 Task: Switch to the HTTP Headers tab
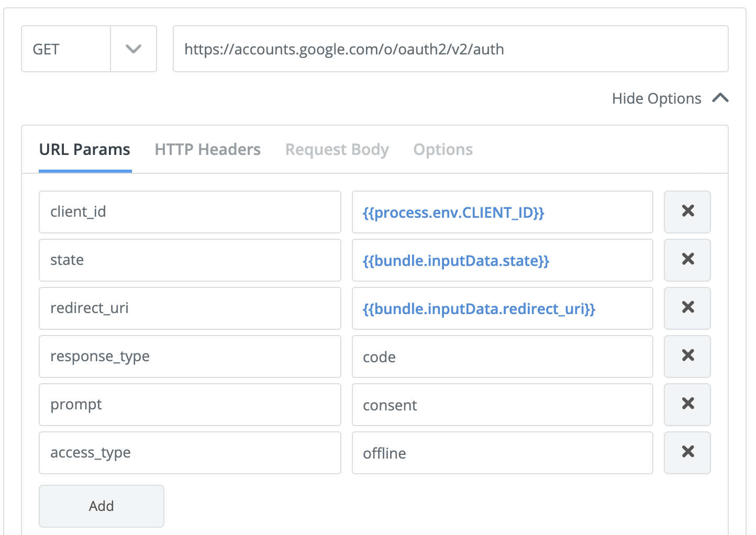(x=207, y=150)
